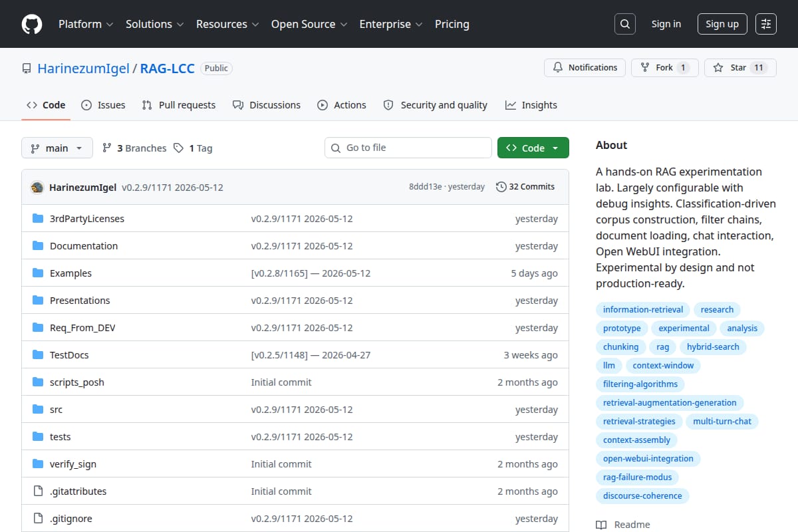
Task: Select the context-window topic tag
Action: [663, 365]
